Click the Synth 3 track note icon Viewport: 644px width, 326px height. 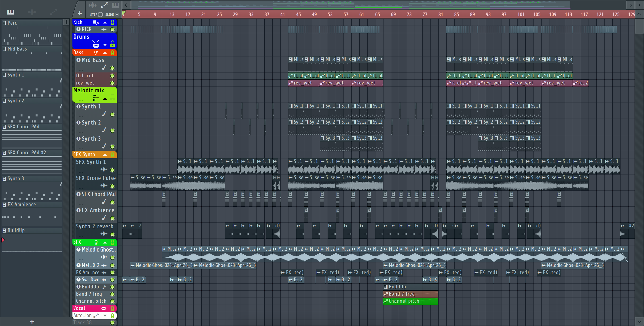coord(104,146)
